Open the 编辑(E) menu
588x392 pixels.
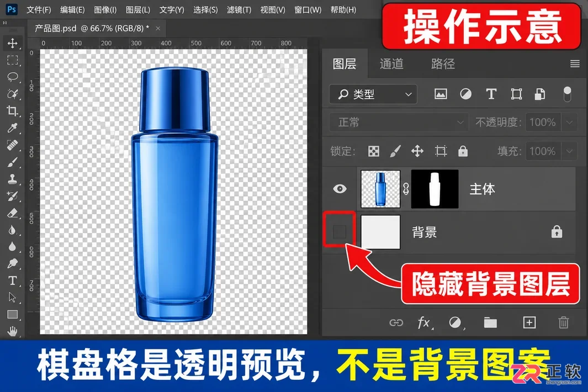[x=72, y=10]
